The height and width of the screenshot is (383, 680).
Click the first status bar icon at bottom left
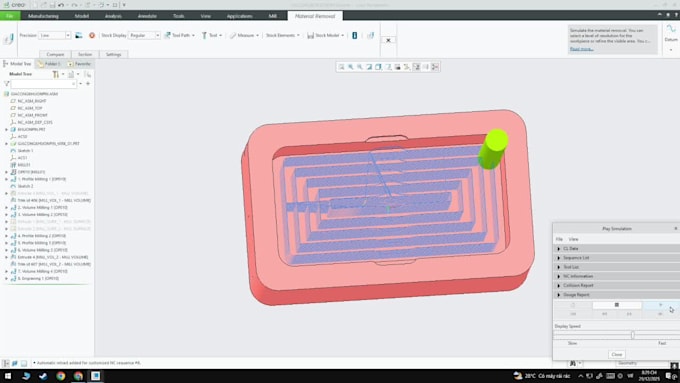[6, 363]
